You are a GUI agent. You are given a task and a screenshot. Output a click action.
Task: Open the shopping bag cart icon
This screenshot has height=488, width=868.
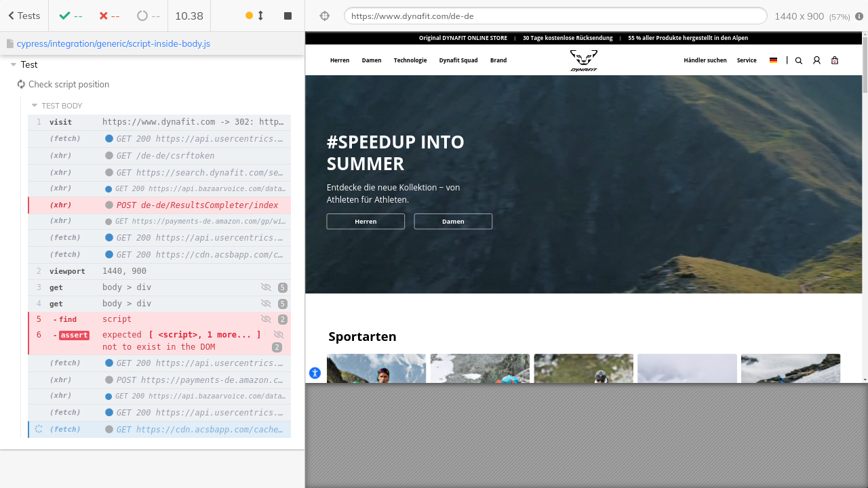coord(835,60)
